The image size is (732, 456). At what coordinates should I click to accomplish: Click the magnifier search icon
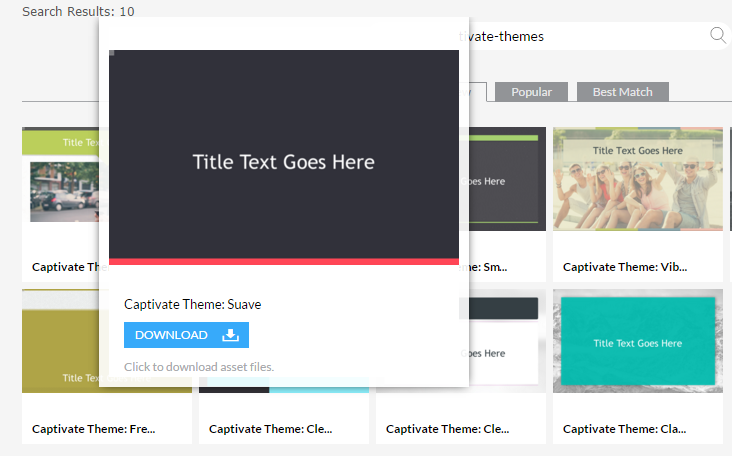pos(718,35)
